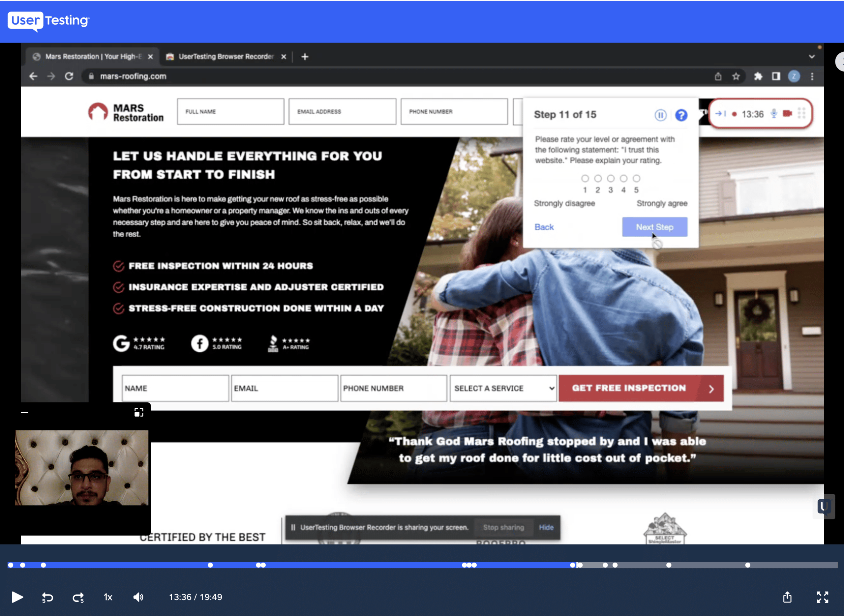Share the video recording
844x616 pixels.
pos(787,597)
